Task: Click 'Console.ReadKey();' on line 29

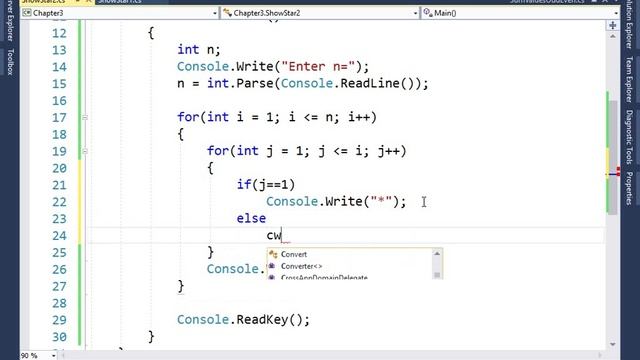Action: [x=243, y=320]
